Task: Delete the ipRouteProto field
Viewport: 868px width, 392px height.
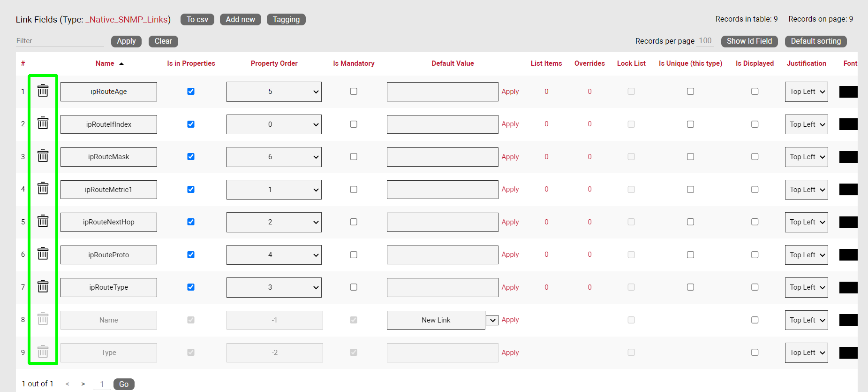Action: tap(43, 254)
